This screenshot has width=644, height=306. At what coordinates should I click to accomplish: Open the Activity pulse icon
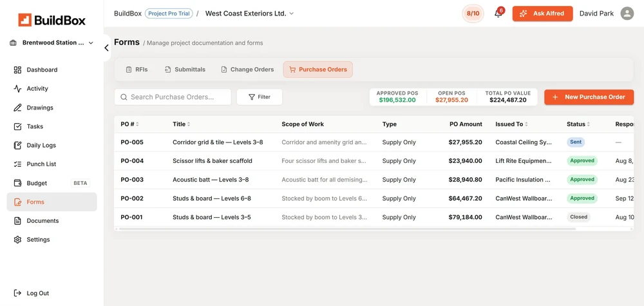(x=17, y=89)
